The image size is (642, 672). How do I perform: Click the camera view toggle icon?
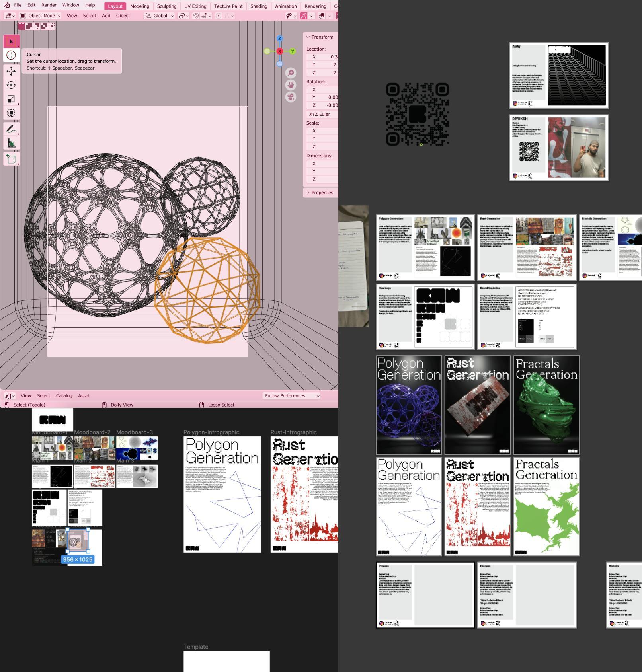coord(291,97)
